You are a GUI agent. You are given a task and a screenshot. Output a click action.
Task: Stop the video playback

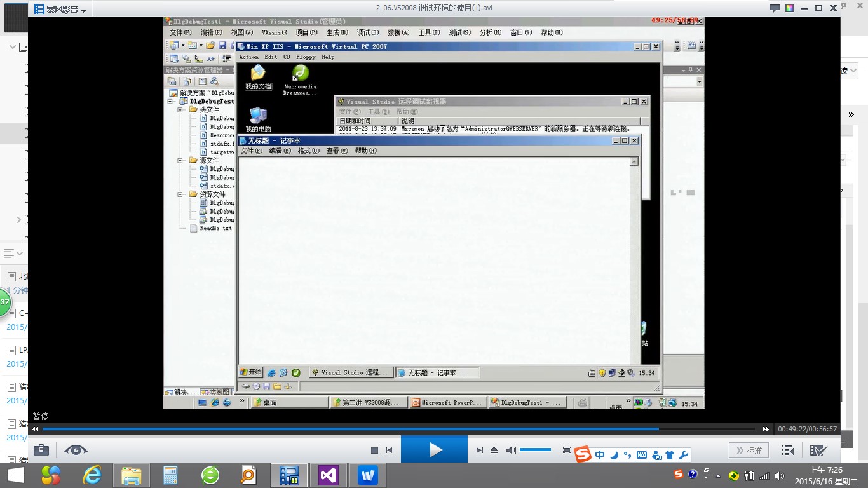(374, 451)
